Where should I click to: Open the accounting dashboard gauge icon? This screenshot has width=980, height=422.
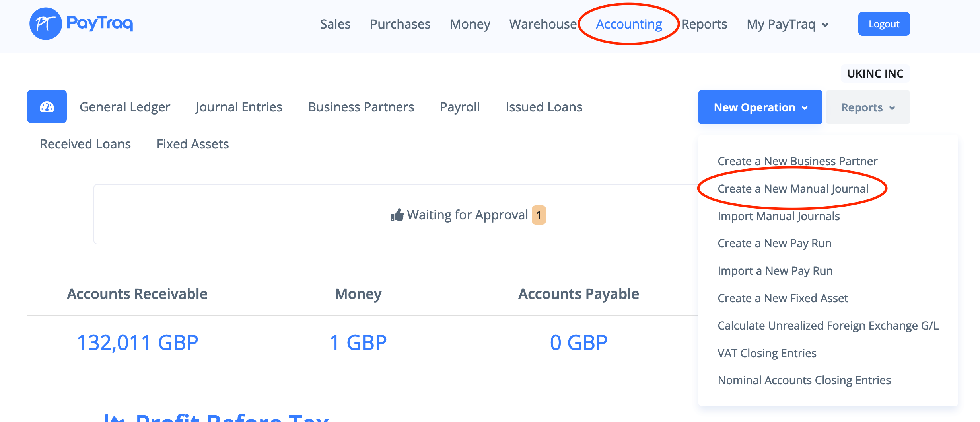pyautogui.click(x=47, y=107)
